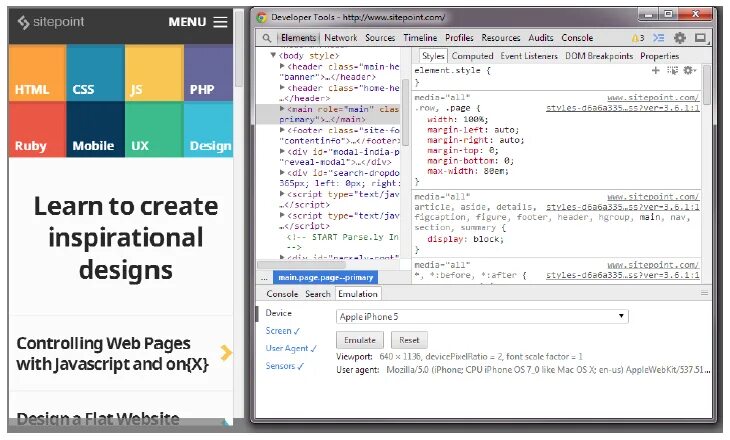Toggle element state icon in Styles pane
The width and height of the screenshot is (730, 440).
pyautogui.click(x=672, y=71)
